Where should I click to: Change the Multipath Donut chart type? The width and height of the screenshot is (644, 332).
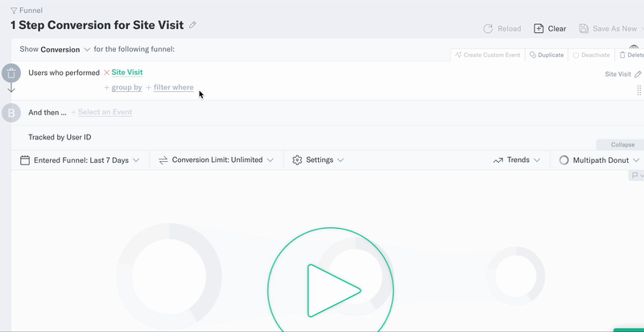600,160
